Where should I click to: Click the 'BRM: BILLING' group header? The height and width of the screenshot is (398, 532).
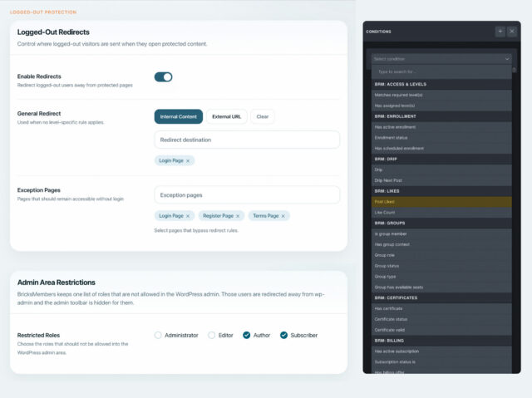441,341
